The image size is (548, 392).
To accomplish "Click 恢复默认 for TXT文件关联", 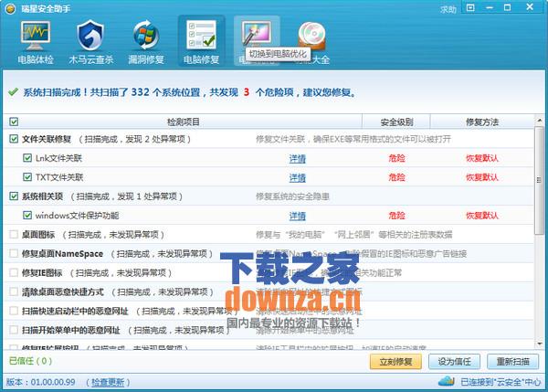I will coord(482,177).
